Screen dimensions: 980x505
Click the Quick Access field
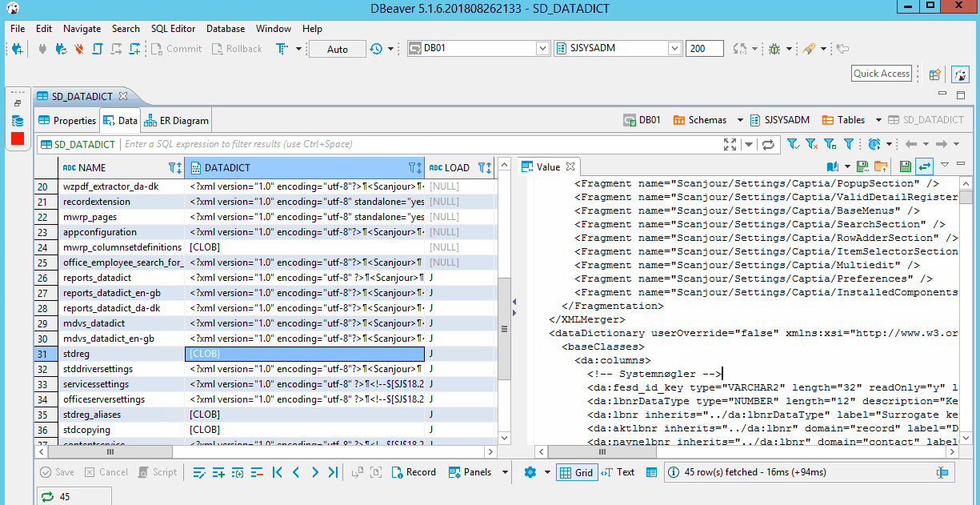pos(882,74)
